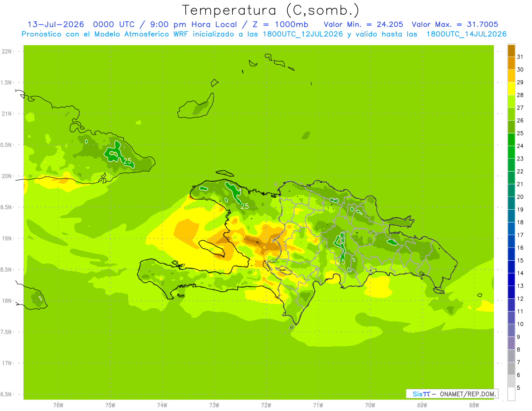Select valid-until time '1800UTC_14JUL2026'
The width and height of the screenshot is (532, 411).
pyautogui.click(x=466, y=34)
